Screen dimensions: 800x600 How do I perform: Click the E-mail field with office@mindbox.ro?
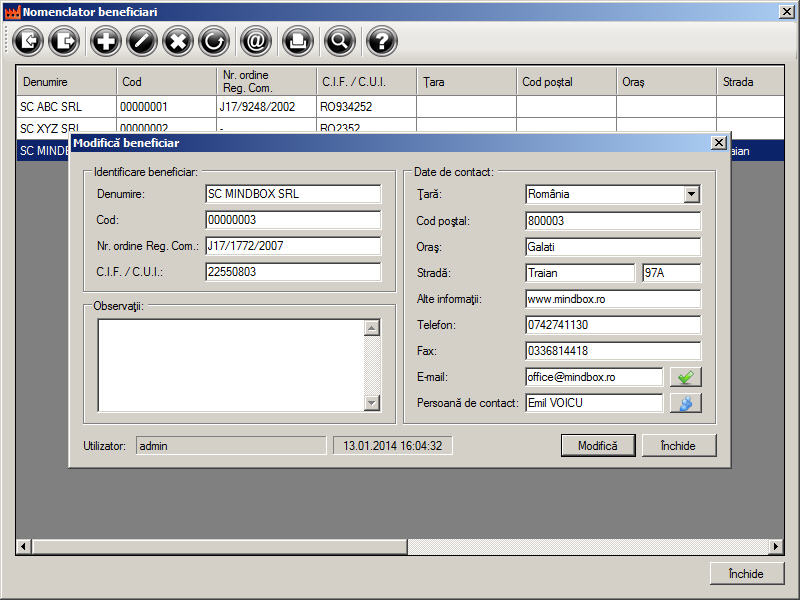(594, 377)
